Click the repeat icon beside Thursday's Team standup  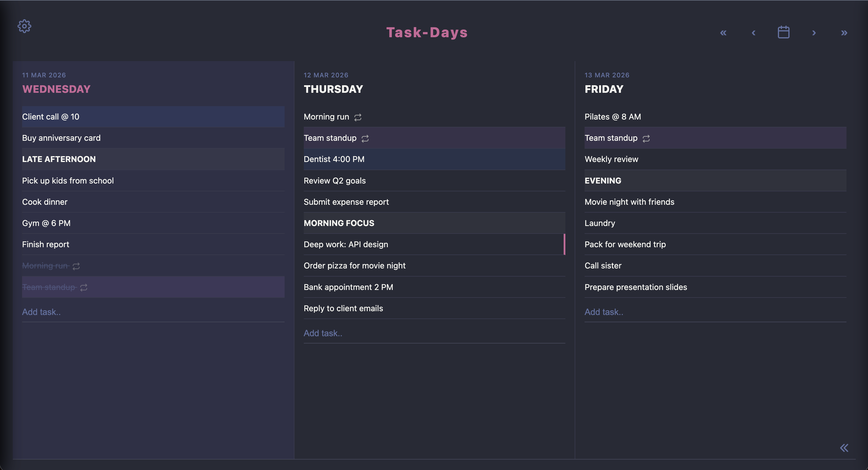(x=365, y=138)
